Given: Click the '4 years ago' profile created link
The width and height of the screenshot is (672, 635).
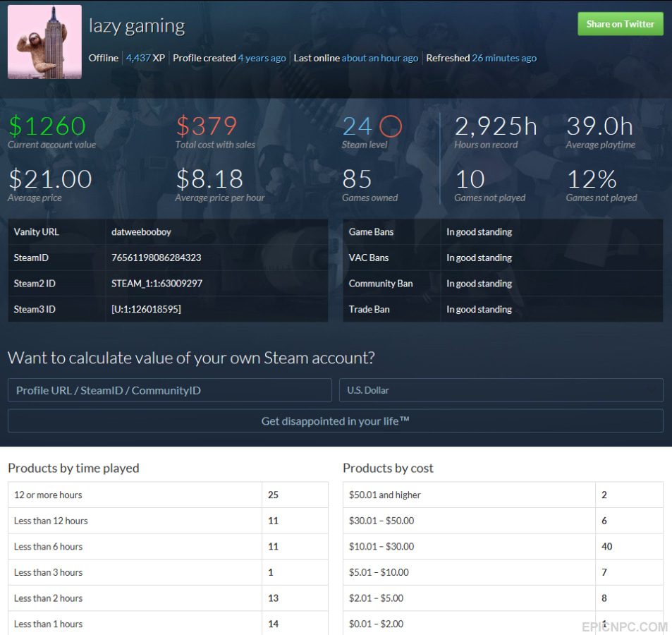Looking at the screenshot, I should click(262, 58).
